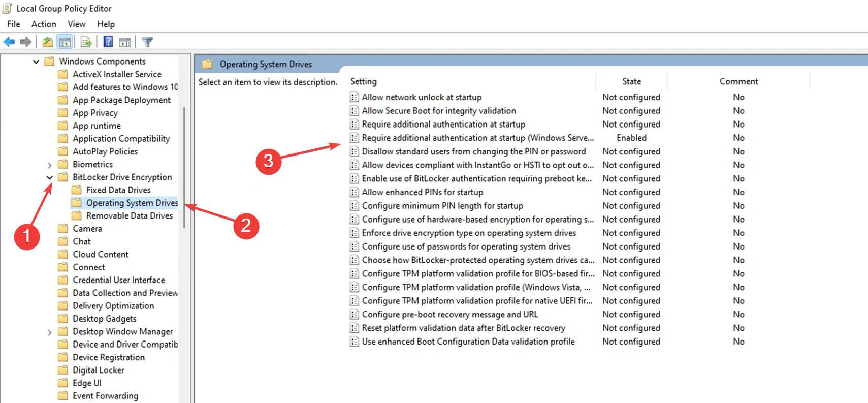Viewport: 868px width, 403px height.
Task: Select App runtime folder
Action: 97,126
